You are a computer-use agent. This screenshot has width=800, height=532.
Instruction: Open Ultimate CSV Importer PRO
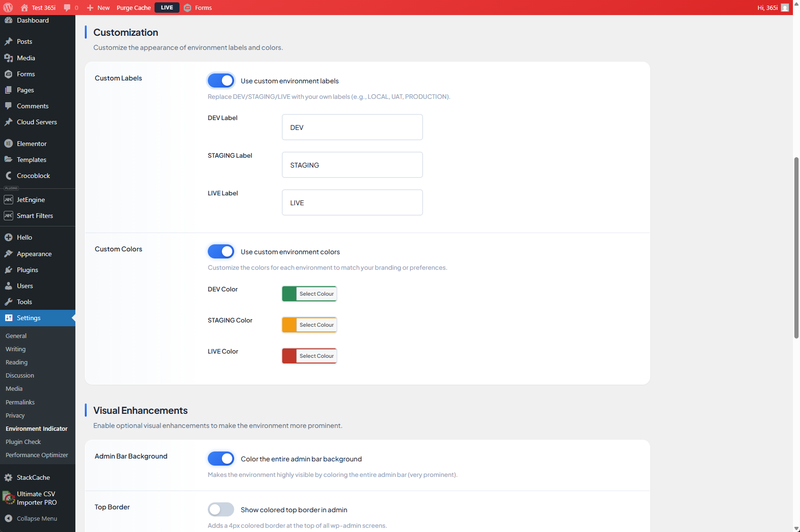[36, 498]
